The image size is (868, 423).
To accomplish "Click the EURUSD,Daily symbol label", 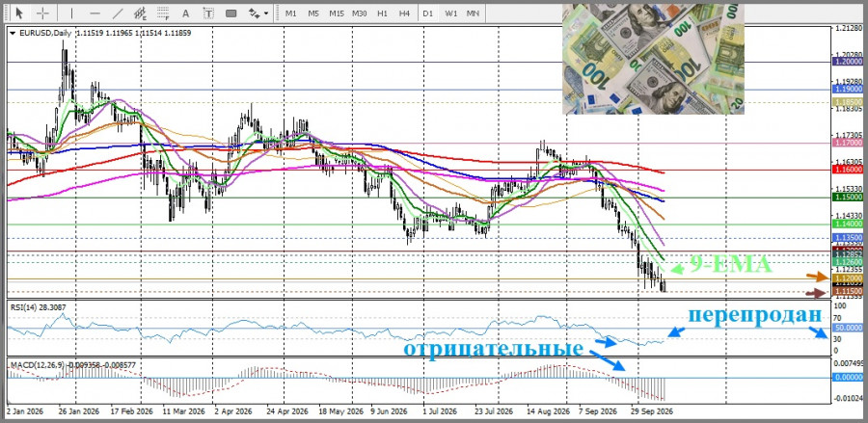I will [45, 33].
